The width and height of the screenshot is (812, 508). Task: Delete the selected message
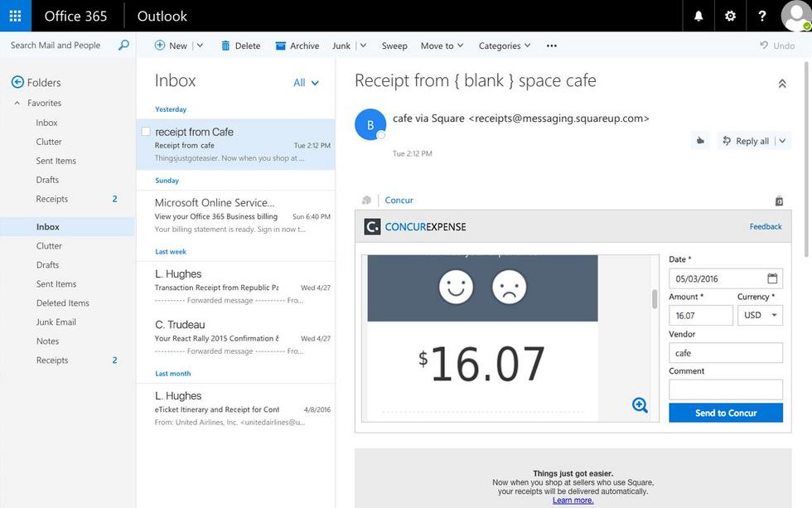241,46
